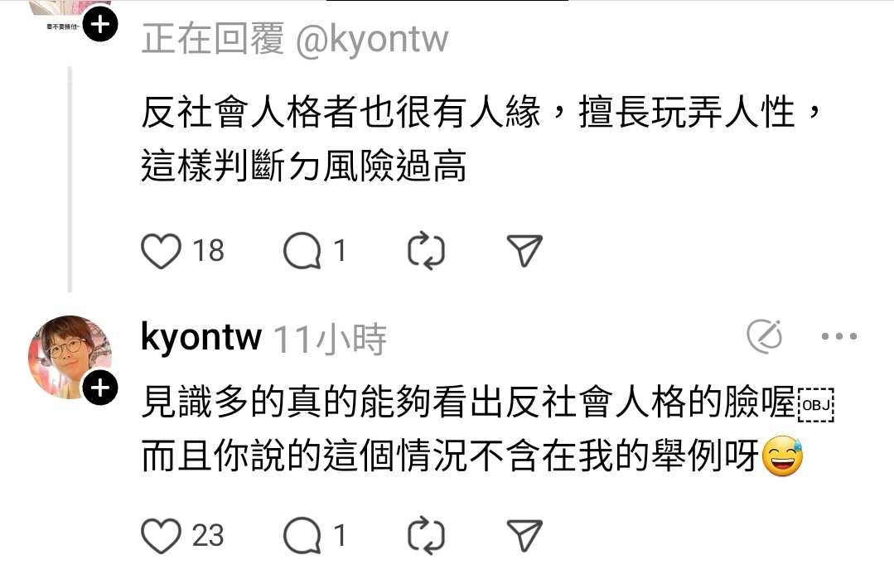Viewport: 894px width, 588px height.
Task: Open the three-dot more options menu
Action: pos(839,337)
